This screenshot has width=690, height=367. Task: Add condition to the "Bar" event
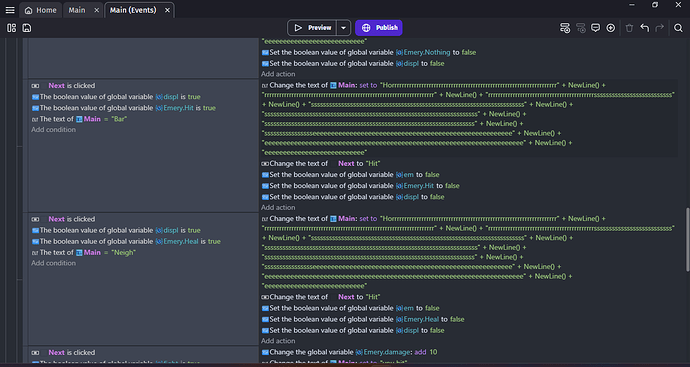coord(53,130)
